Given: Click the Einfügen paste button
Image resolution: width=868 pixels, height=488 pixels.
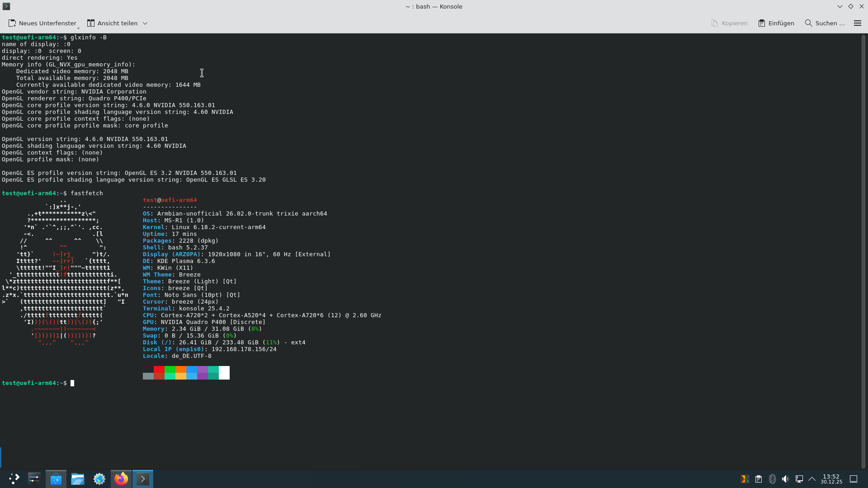Looking at the screenshot, I should (x=776, y=23).
